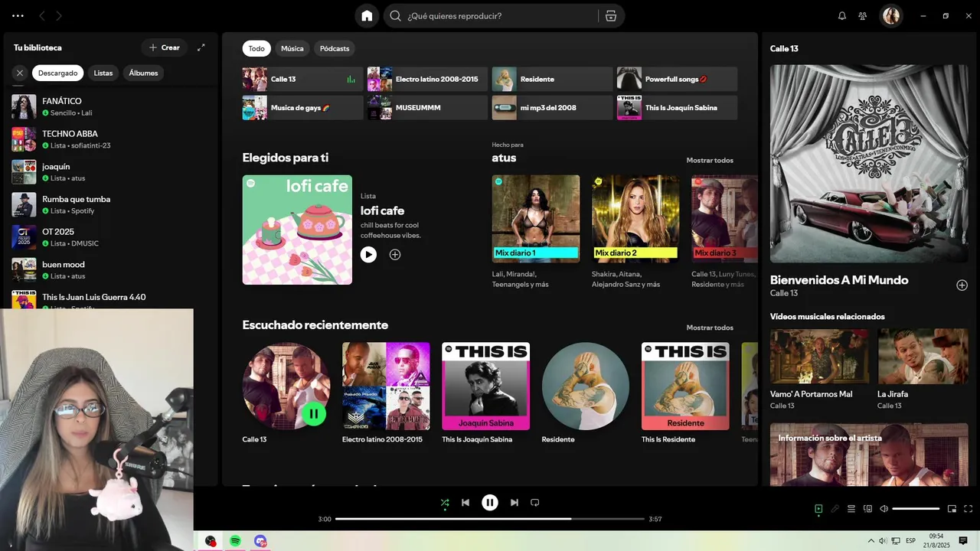Open Rumba que tumba in library
This screenshot has width=980, height=551.
109,204
